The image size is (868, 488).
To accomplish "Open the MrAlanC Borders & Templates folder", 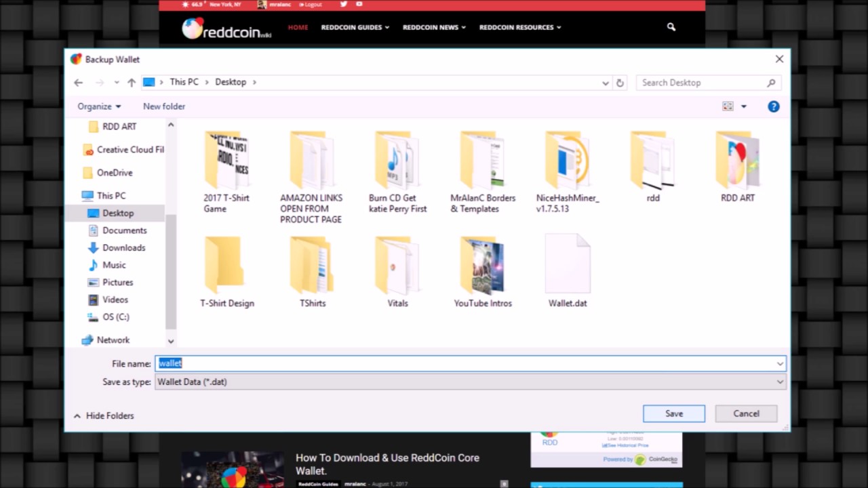I will point(483,172).
